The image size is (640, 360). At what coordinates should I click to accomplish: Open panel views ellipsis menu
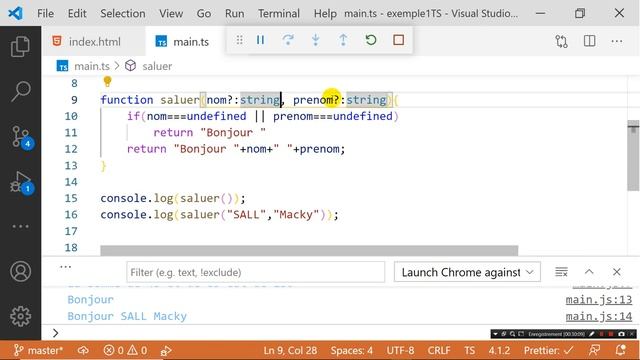65,267
